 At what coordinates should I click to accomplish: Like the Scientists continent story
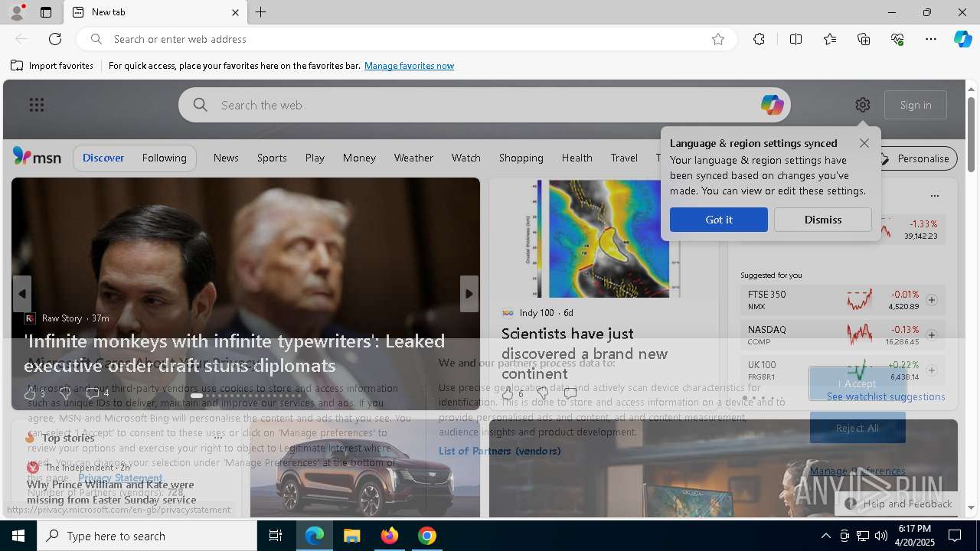[508, 393]
